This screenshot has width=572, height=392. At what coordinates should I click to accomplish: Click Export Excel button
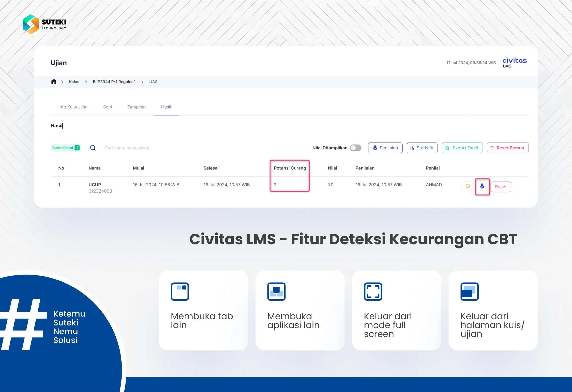pos(462,148)
